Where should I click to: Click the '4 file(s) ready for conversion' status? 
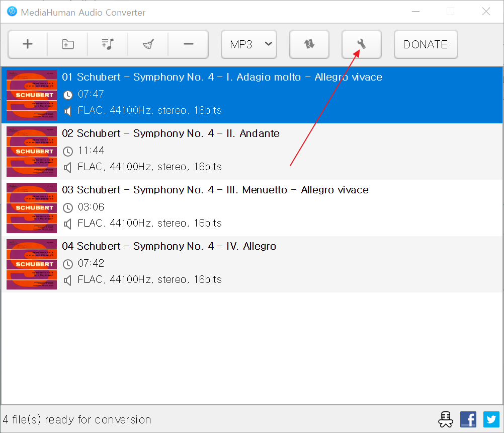click(x=77, y=419)
